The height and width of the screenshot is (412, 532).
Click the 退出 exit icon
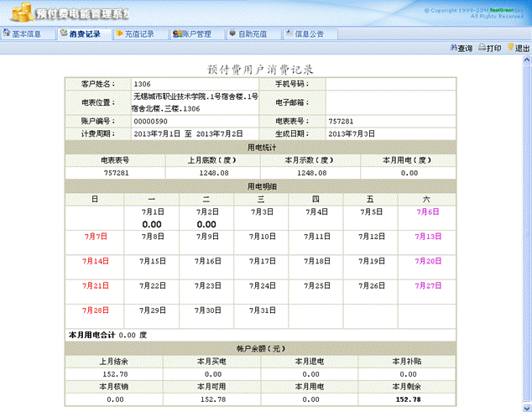pos(511,48)
